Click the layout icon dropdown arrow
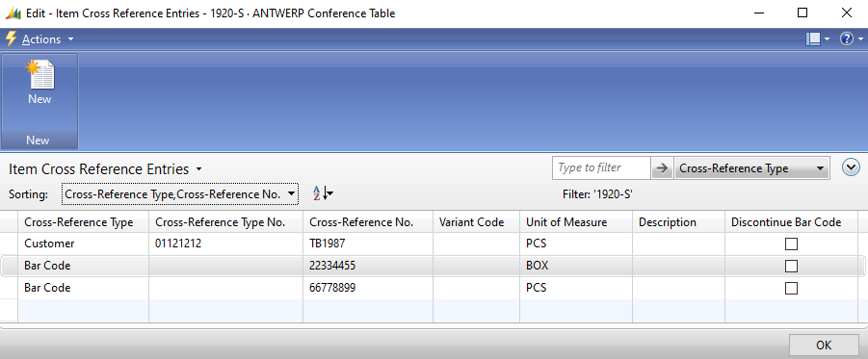Viewport: 868px width, 359px height. [827, 39]
